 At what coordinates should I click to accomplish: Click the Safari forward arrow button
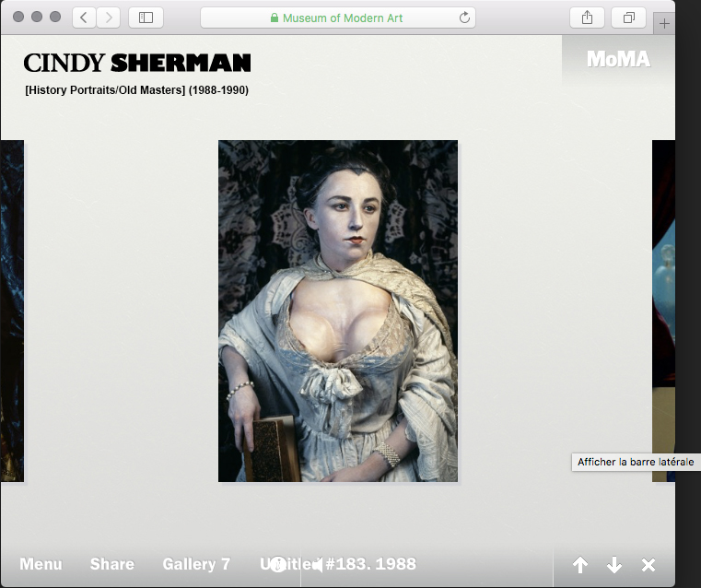point(108,18)
